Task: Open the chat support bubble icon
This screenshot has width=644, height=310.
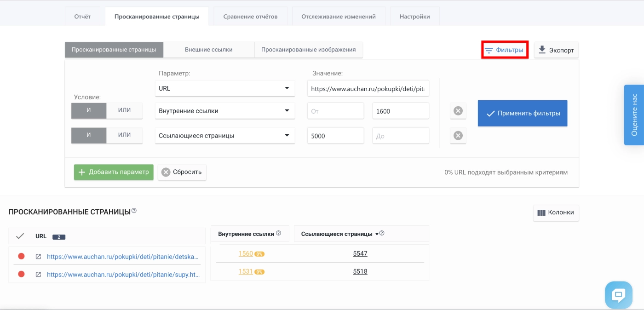Action: click(x=618, y=295)
